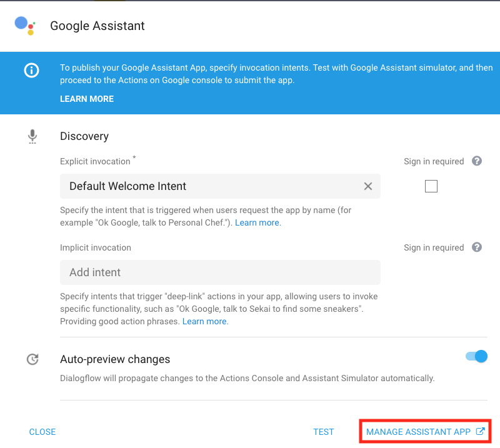
Task: Click the Add intent implicit invocation field
Action: point(220,272)
